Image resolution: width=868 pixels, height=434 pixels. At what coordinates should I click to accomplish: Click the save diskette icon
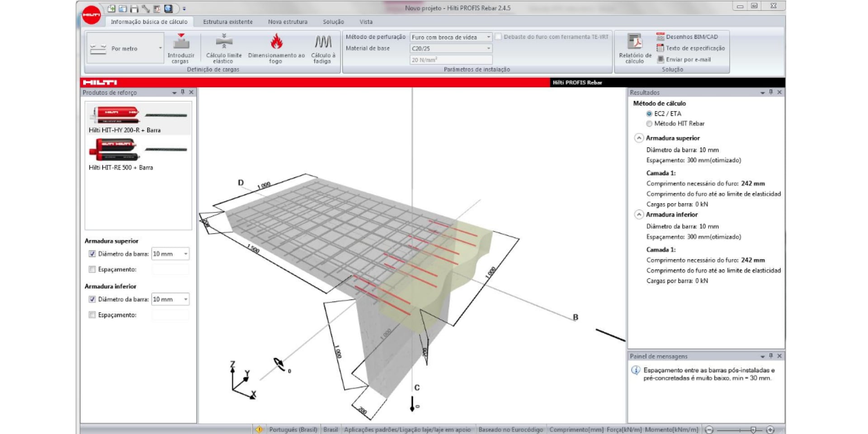(x=134, y=9)
